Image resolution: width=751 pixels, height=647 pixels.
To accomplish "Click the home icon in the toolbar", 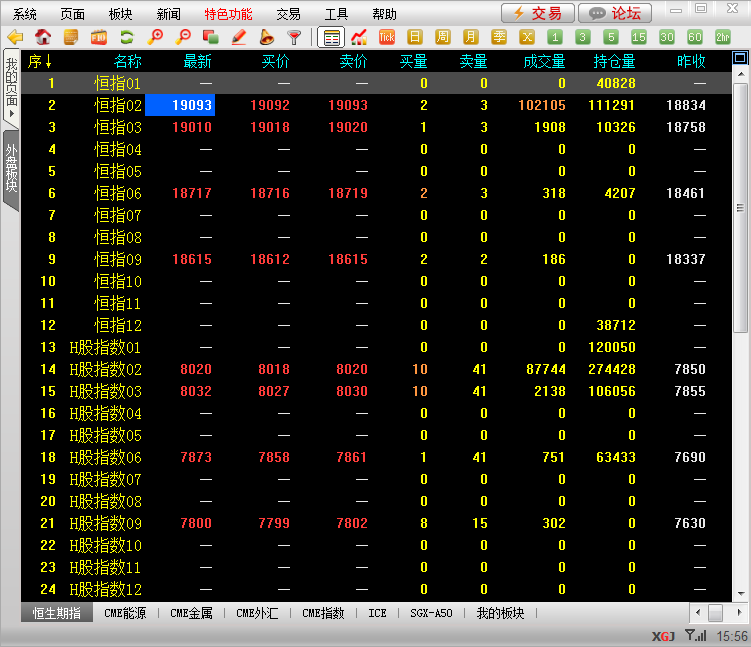I will pyautogui.click(x=43, y=38).
